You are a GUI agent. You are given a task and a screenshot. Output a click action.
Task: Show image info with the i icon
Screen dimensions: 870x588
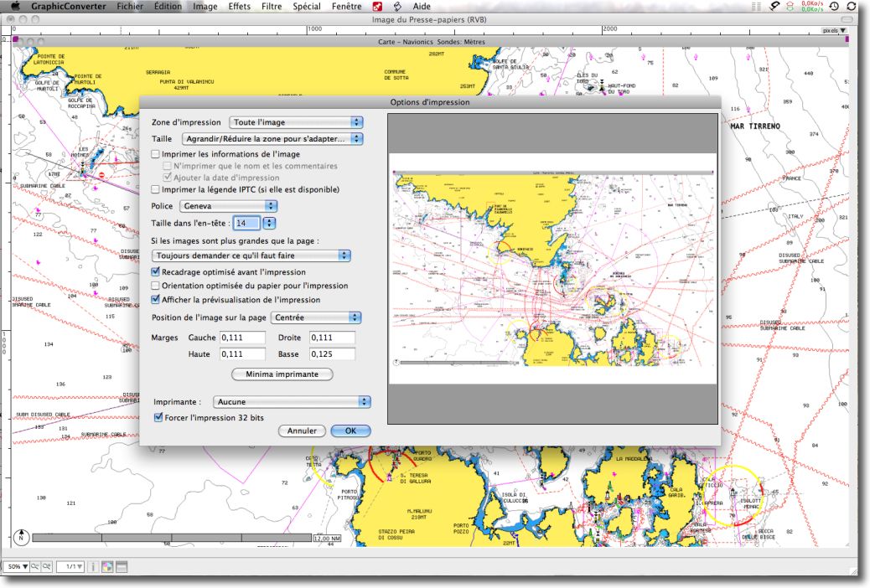point(93,566)
